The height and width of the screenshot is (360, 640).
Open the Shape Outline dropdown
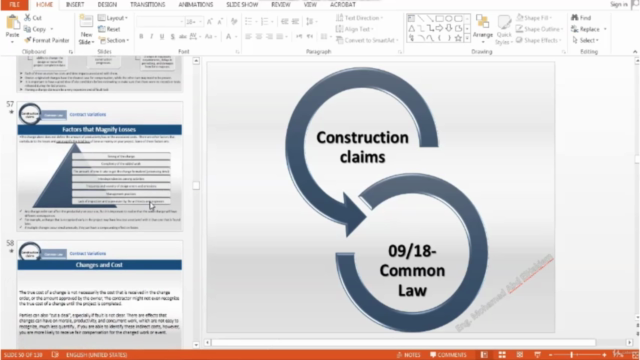[539, 29]
